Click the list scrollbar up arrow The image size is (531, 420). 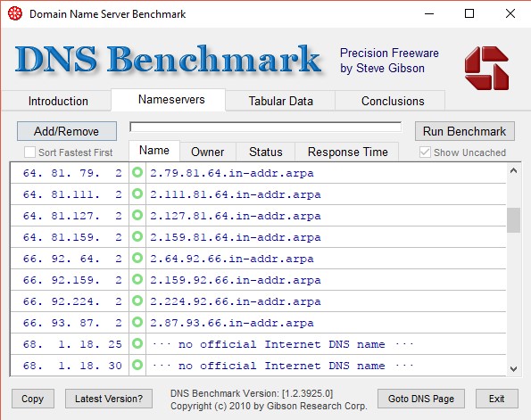point(513,170)
